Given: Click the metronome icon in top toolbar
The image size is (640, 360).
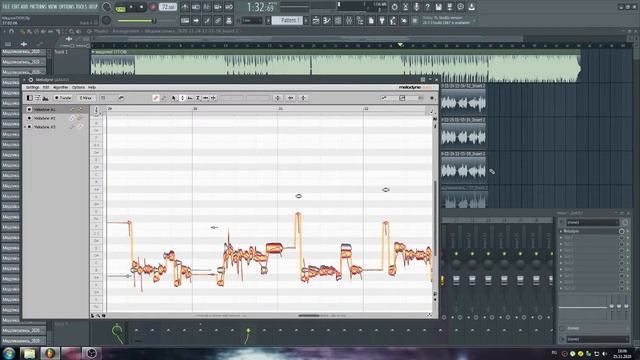Looking at the screenshot, I should (185, 7).
